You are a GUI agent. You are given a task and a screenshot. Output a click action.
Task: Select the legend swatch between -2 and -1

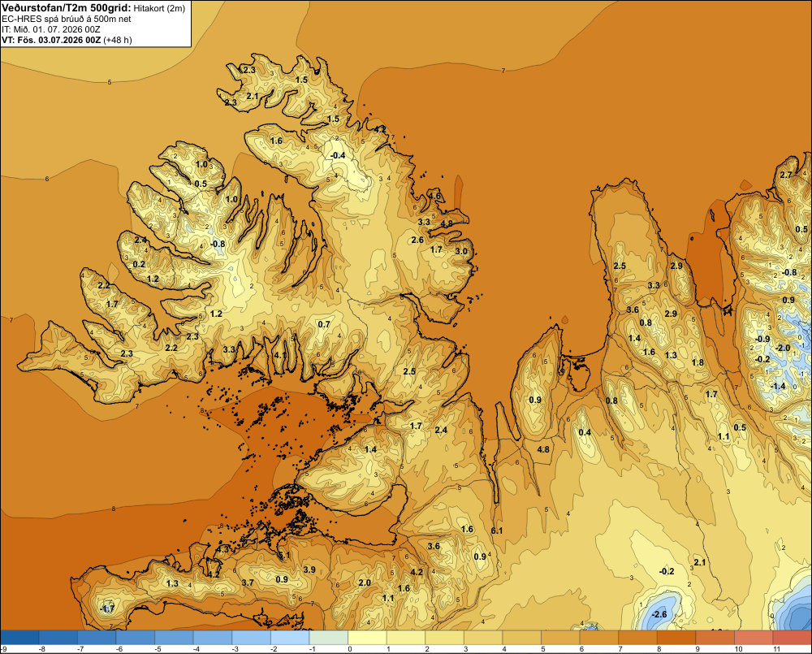click(x=290, y=638)
